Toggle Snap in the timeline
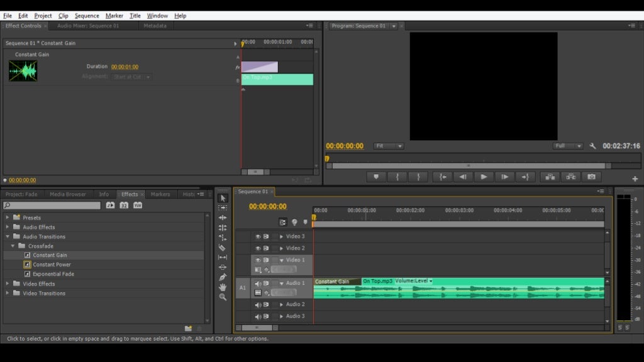 click(x=283, y=222)
